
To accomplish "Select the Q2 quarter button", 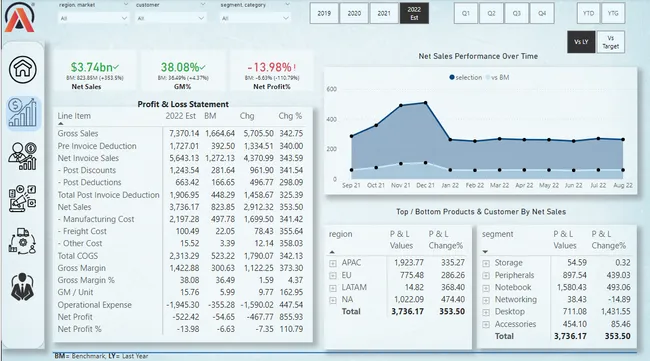I will [491, 13].
